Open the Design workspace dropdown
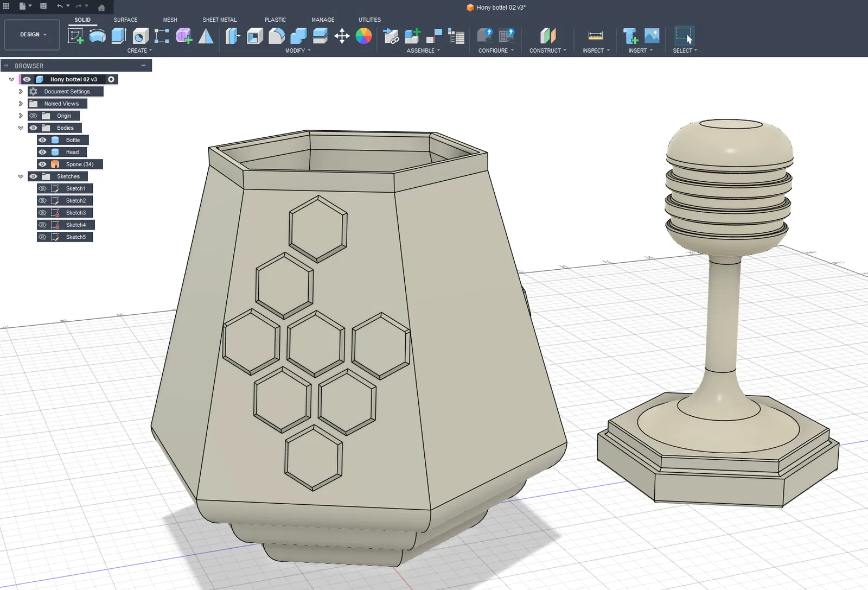This screenshot has width=868, height=590. 33,35
